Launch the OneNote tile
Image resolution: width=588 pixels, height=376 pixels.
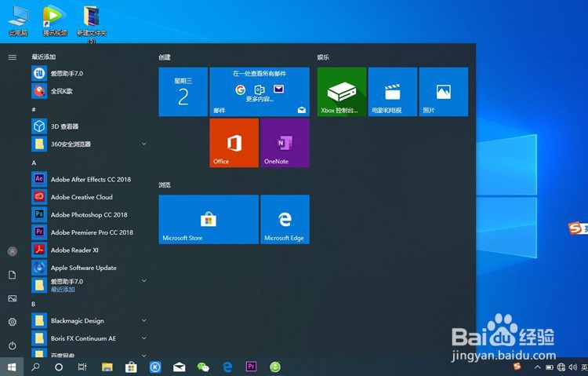(x=285, y=143)
